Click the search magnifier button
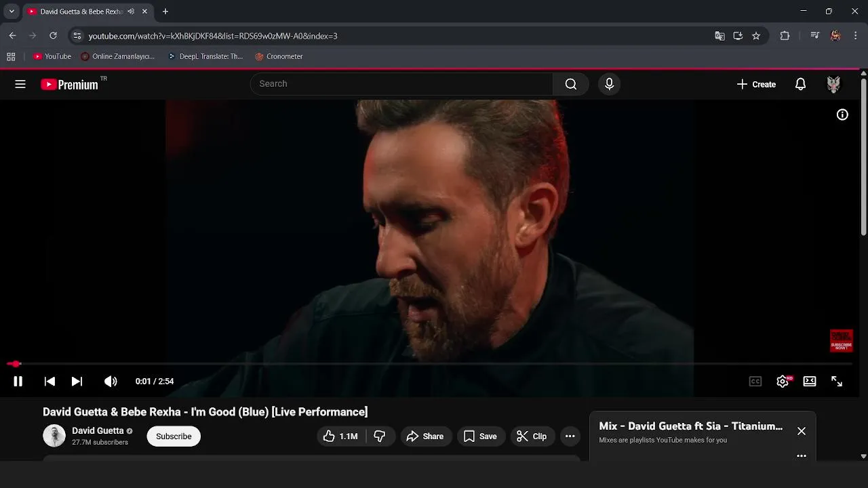The image size is (868, 488). coord(571,84)
